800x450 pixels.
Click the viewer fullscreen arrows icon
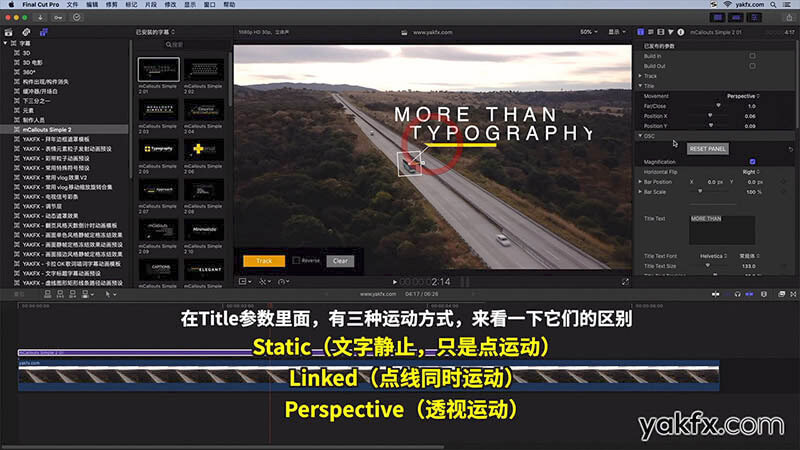pyautogui.click(x=625, y=282)
